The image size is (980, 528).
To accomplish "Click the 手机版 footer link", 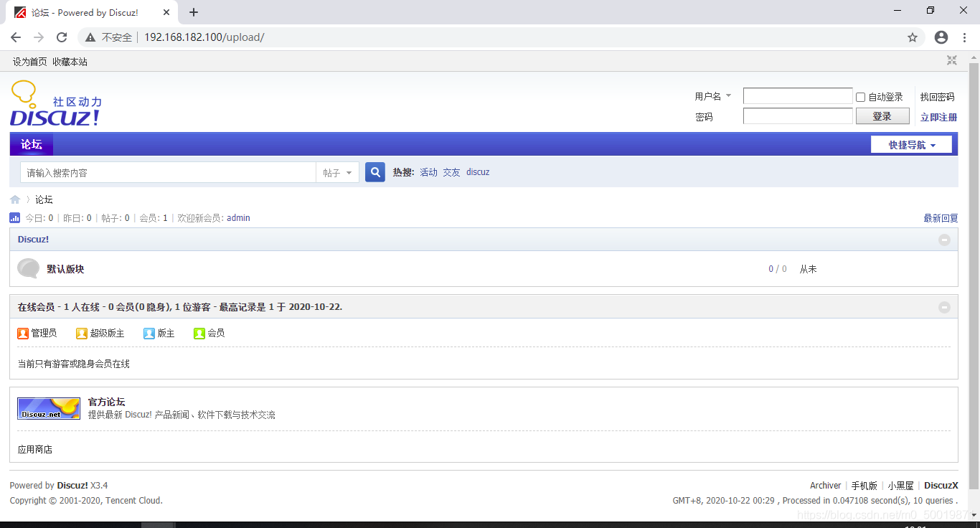I will click(x=864, y=486).
